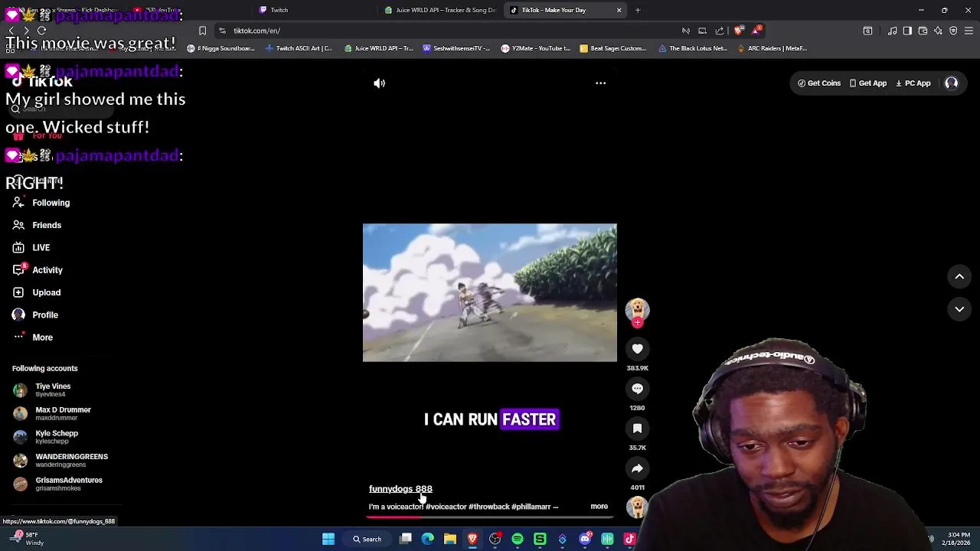Open the spinning sound disc below share
Screen dimensions: 980x551
pos(637,507)
